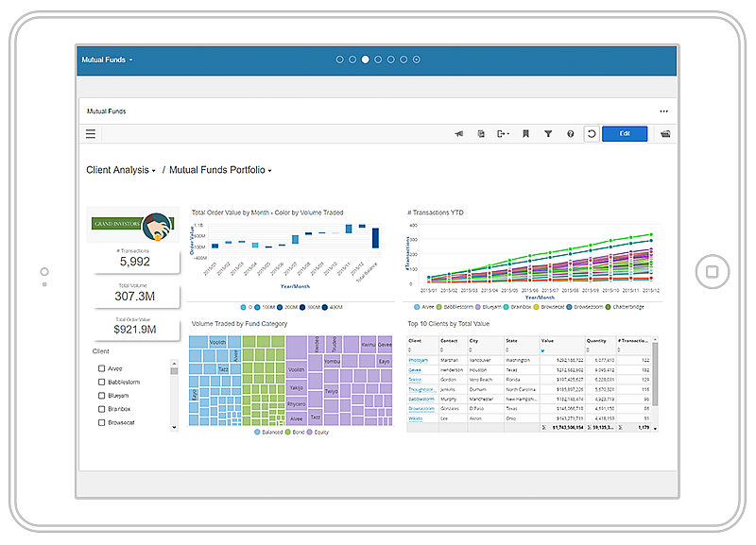The height and width of the screenshot is (545, 756).
Task: Check the Avee client checkbox
Action: coord(100,369)
